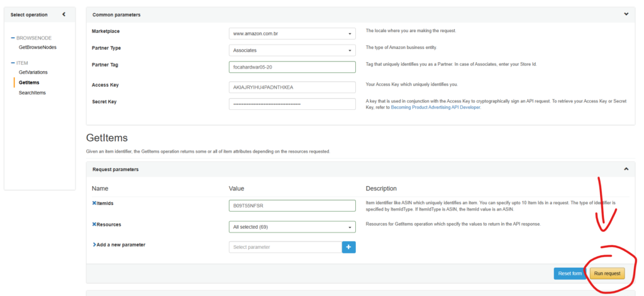Click the blue plus add-parameter button
This screenshot has height=296, width=644.
click(x=348, y=247)
